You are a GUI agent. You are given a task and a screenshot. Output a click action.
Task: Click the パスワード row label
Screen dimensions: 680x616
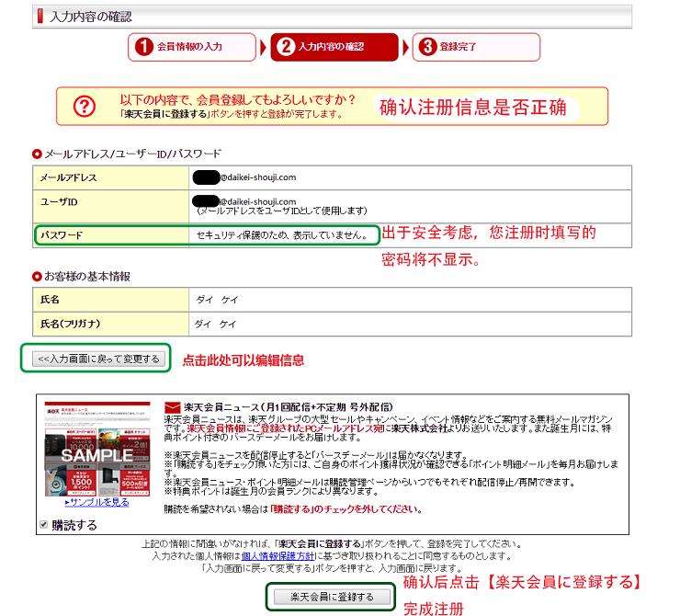[62, 236]
